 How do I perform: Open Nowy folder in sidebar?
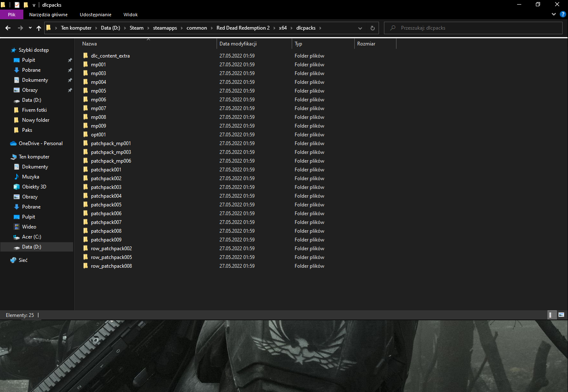click(x=35, y=120)
